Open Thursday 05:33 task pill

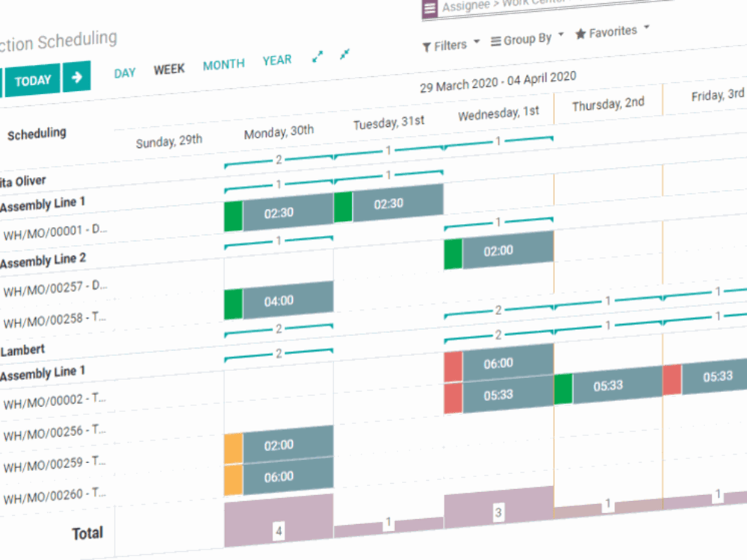coord(608,385)
